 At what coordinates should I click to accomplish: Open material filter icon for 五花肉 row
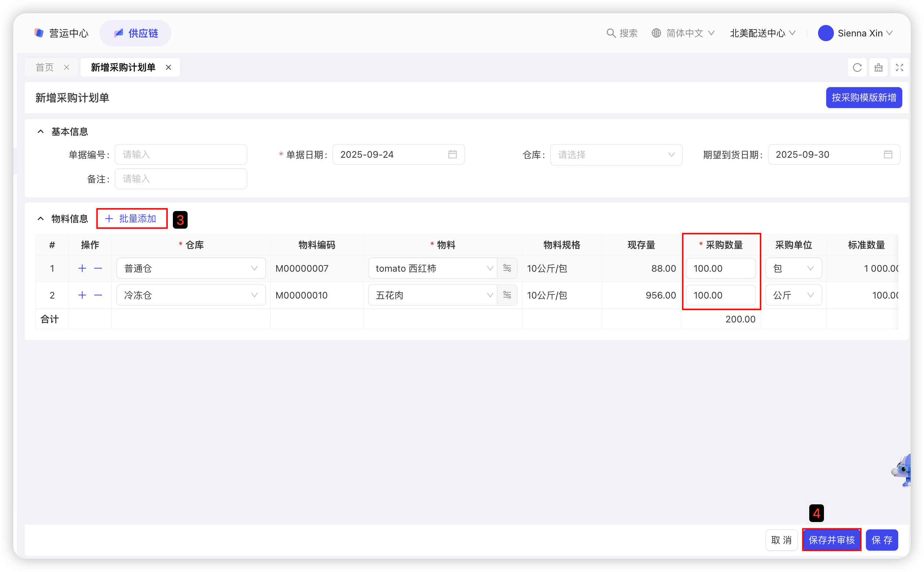tap(507, 295)
